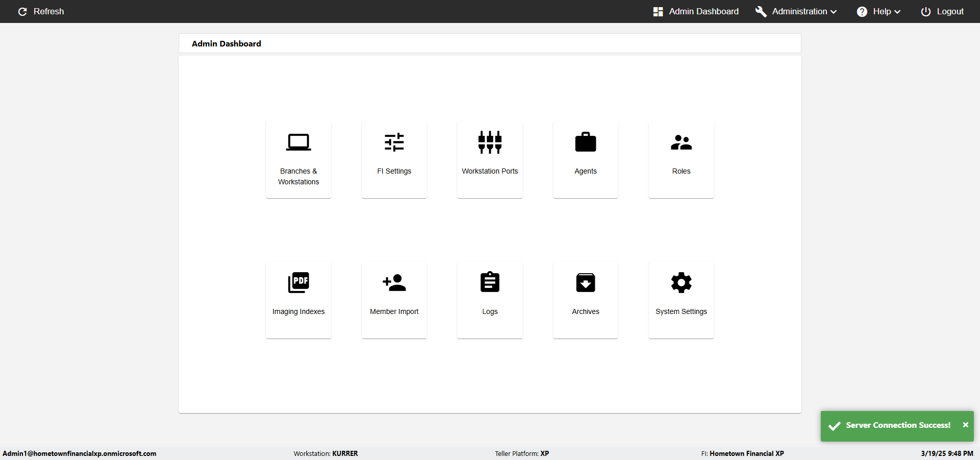Image resolution: width=980 pixels, height=460 pixels.
Task: Click the Administration wrench icon
Action: [x=761, y=12]
